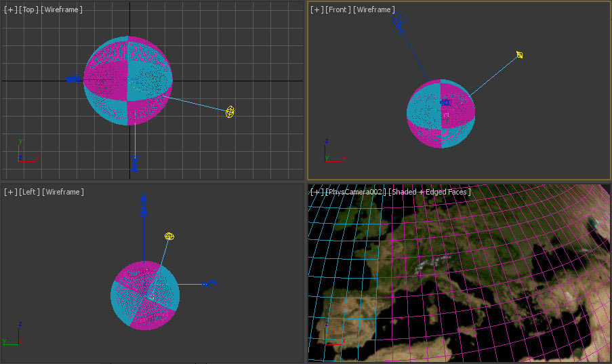Select blue camera at top of Front viewport
Viewport: 612px width, 364px height.
pyautogui.click(x=398, y=24)
